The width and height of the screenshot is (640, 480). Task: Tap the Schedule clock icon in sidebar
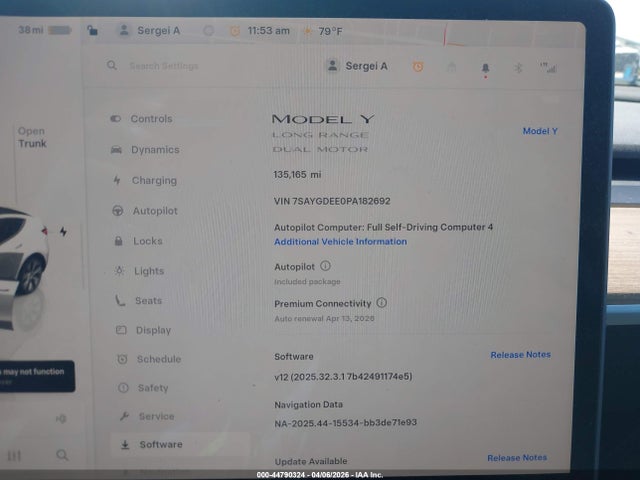[122, 359]
